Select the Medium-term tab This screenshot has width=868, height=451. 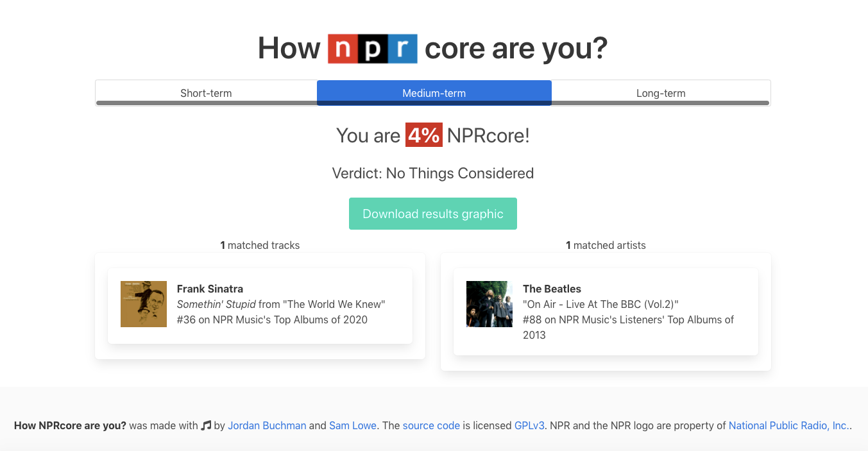pos(434,93)
